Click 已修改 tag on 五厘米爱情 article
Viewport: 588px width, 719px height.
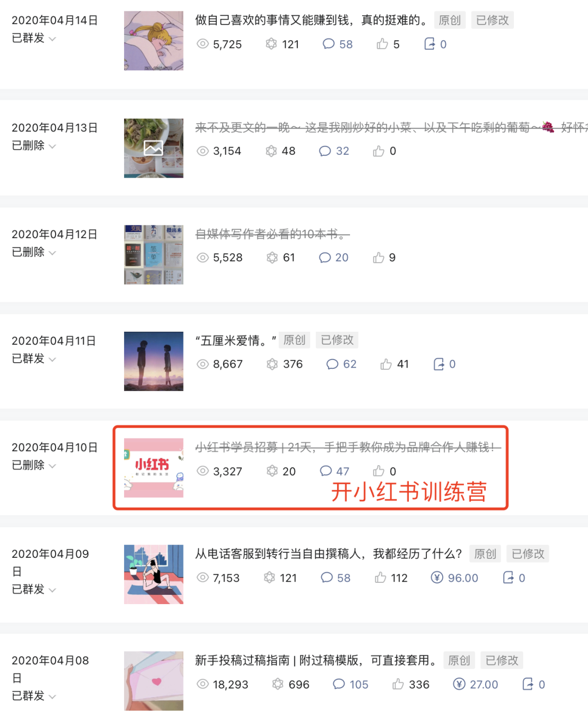[337, 340]
